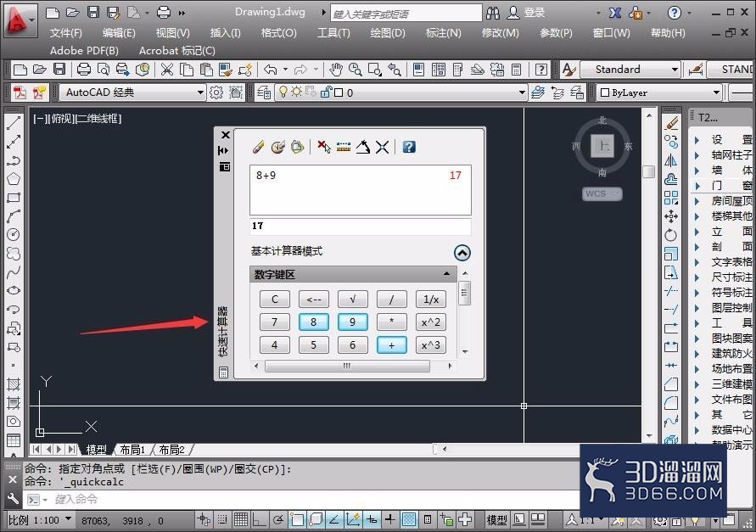Image resolution: width=756 pixels, height=532 pixels.
Task: Toggle snap mode in status bar
Action: click(x=222, y=519)
